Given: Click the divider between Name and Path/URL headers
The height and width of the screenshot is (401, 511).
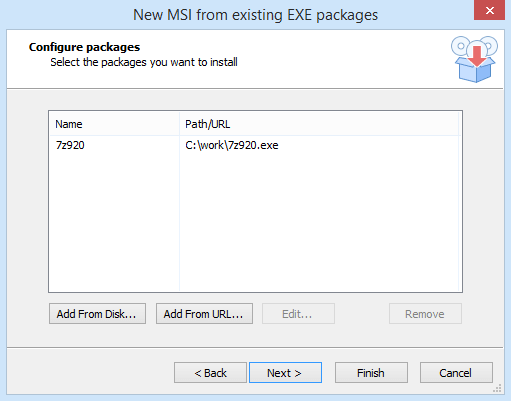Looking at the screenshot, I should [179, 124].
